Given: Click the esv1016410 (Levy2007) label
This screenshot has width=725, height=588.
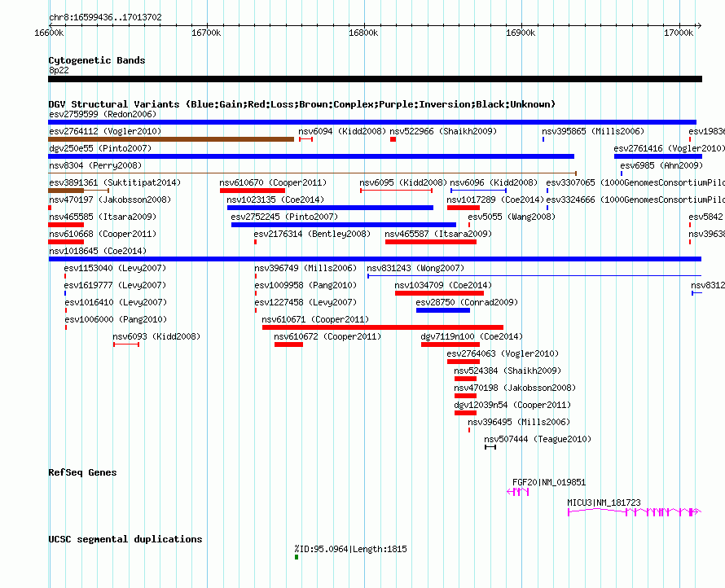Looking at the screenshot, I should coord(116,302).
